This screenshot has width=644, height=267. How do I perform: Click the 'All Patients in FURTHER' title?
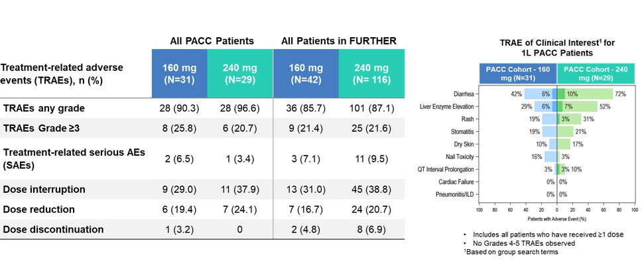pos(339,41)
